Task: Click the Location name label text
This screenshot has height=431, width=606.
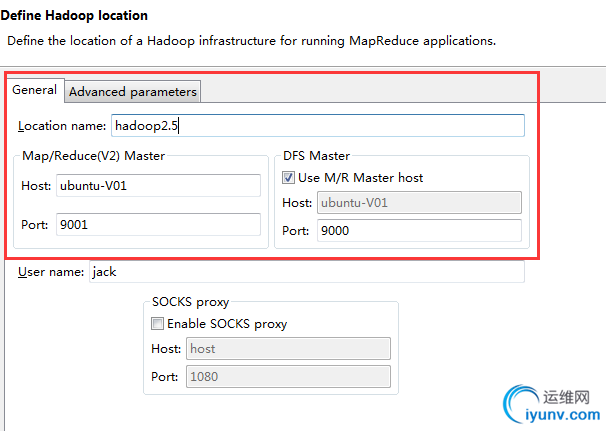Action: tap(62, 126)
